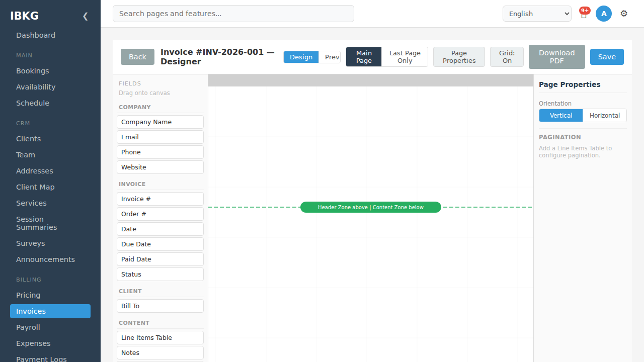Select the Bill To field
Viewport: 644px width, 362px height.
[x=160, y=306]
